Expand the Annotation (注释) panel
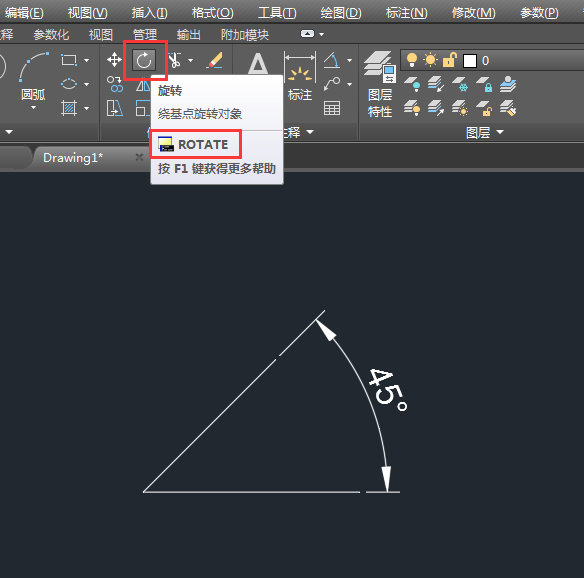 [300, 132]
